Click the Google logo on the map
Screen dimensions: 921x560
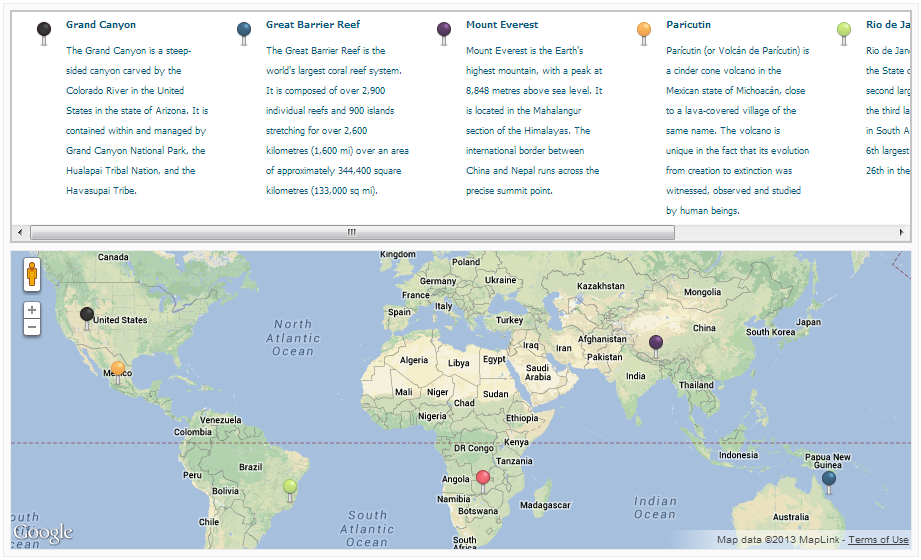pos(43,533)
